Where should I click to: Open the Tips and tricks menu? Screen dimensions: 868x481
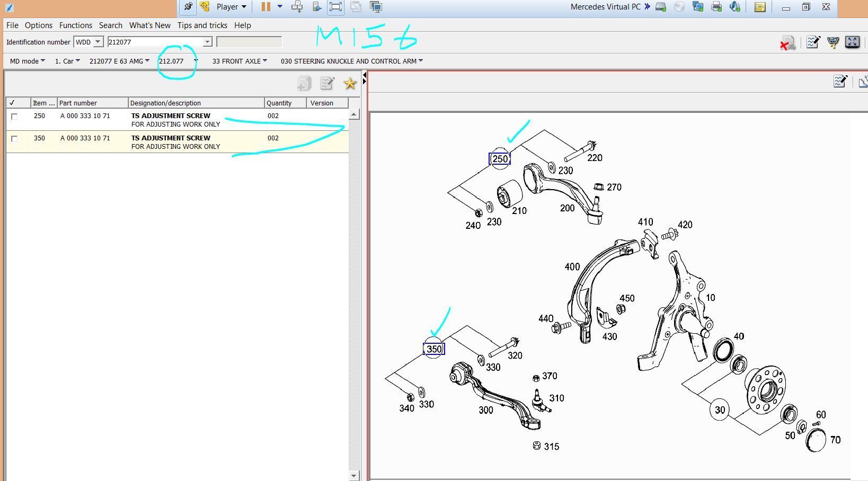(202, 25)
